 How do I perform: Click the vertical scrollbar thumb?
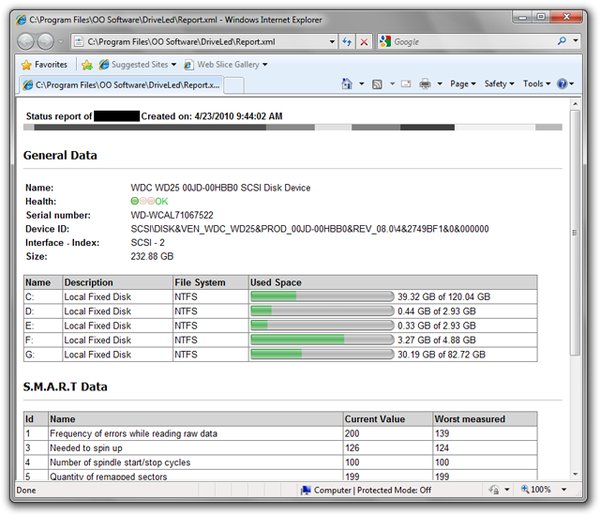pos(575,233)
